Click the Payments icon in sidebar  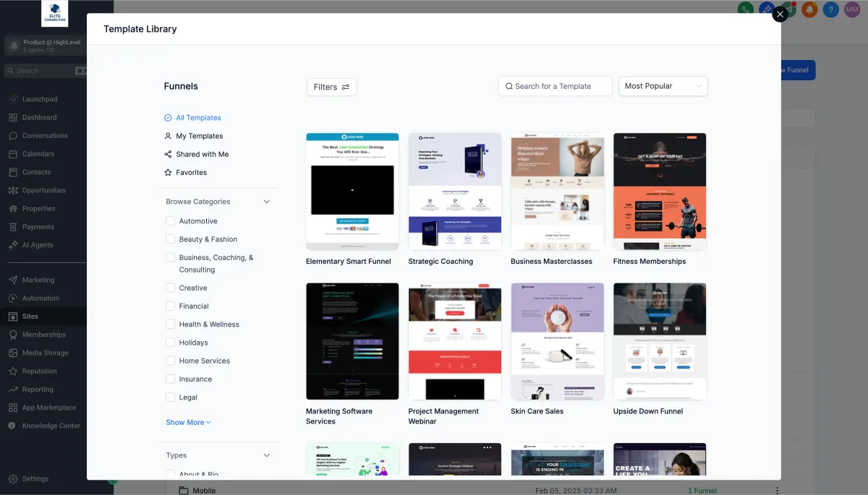click(x=14, y=227)
